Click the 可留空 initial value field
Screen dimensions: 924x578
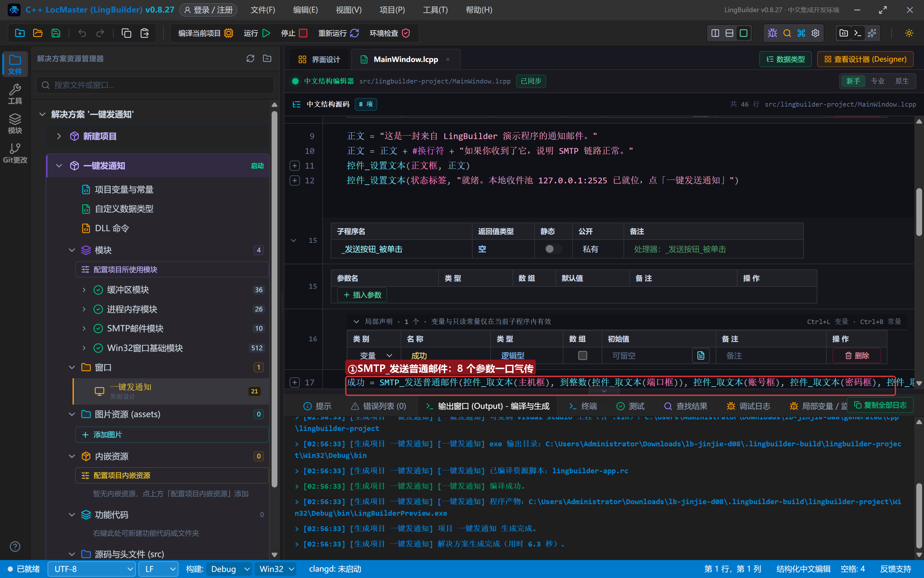click(649, 355)
